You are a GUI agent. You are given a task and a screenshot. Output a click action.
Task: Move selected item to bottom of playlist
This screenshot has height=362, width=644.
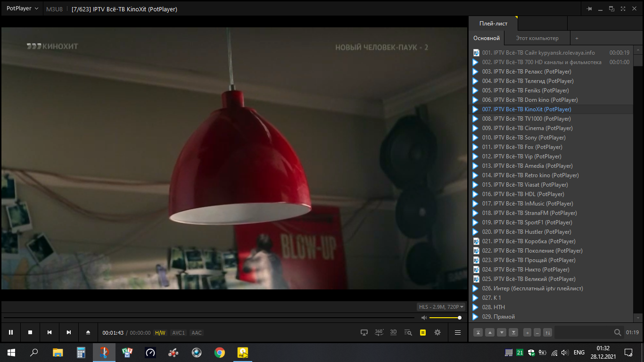pos(513,332)
